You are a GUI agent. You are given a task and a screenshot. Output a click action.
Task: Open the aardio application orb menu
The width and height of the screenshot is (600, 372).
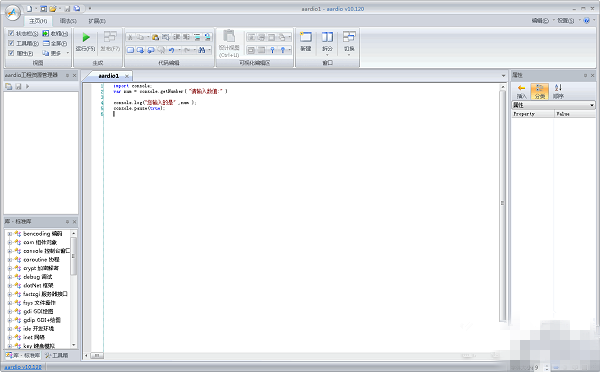(x=13, y=13)
